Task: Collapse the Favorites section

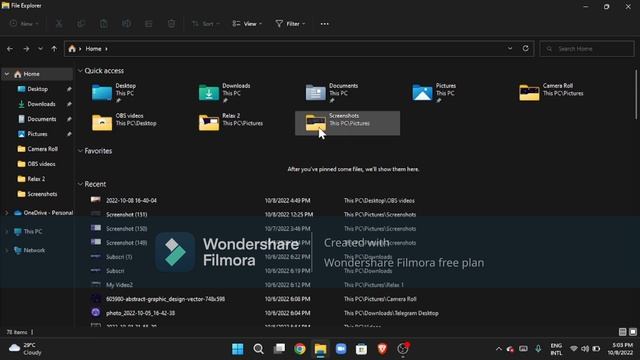Action: 80,151
